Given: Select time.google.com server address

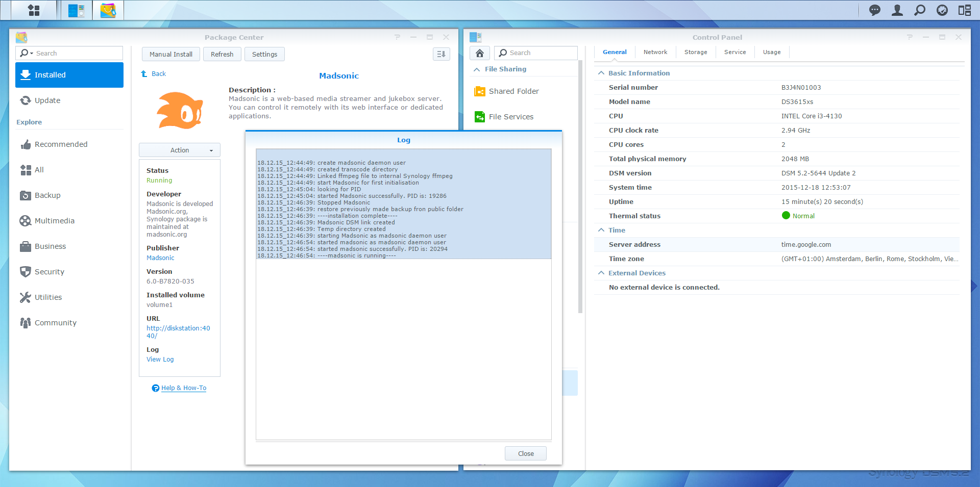Looking at the screenshot, I should click(x=806, y=245).
